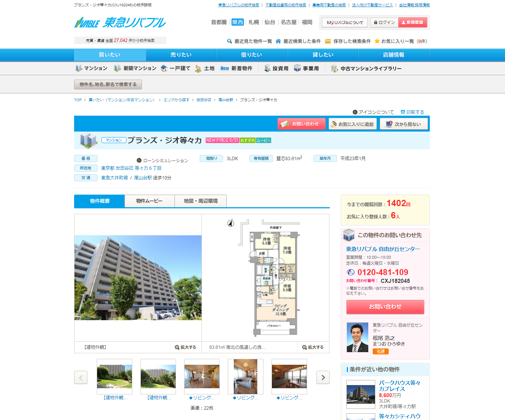This screenshot has width=505, height=420.
Task: Open 会社情報/採用情報 top link
Action: click(414, 5)
